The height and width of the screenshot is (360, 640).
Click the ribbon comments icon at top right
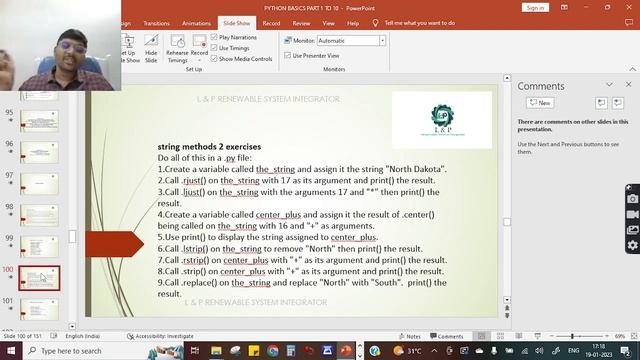[x=629, y=23]
